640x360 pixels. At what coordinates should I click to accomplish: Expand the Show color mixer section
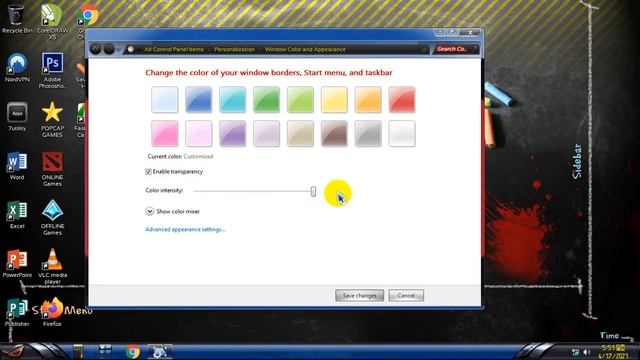point(149,211)
